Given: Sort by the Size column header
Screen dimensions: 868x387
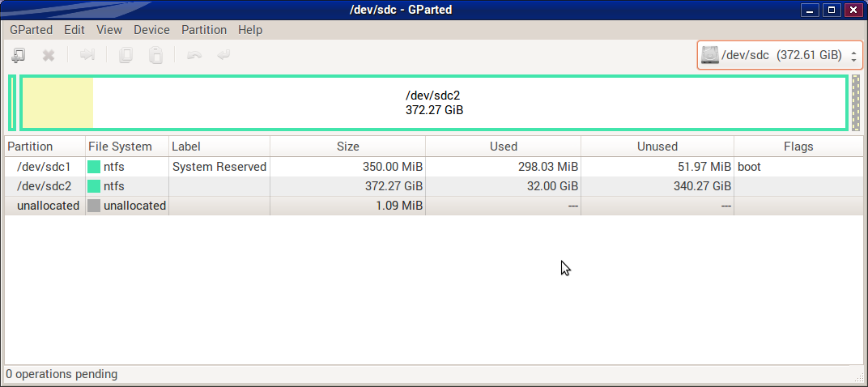Looking at the screenshot, I should pyautogui.click(x=347, y=147).
